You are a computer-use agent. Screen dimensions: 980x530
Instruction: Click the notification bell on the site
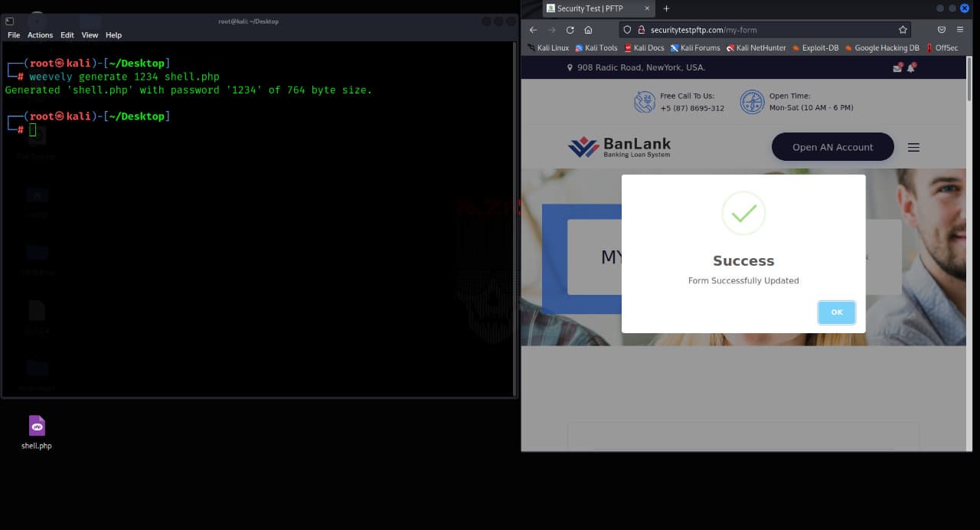pyautogui.click(x=911, y=68)
